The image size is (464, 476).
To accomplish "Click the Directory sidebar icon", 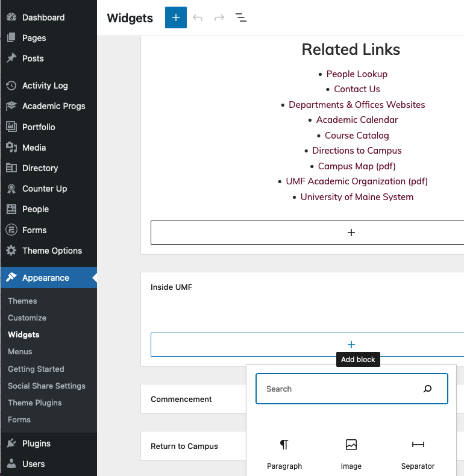I will point(11,168).
